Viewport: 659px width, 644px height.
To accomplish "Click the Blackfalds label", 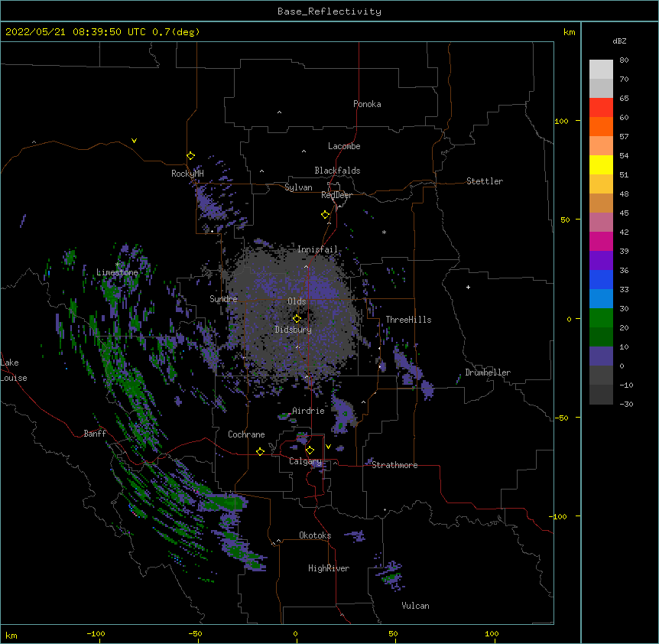I will (337, 171).
